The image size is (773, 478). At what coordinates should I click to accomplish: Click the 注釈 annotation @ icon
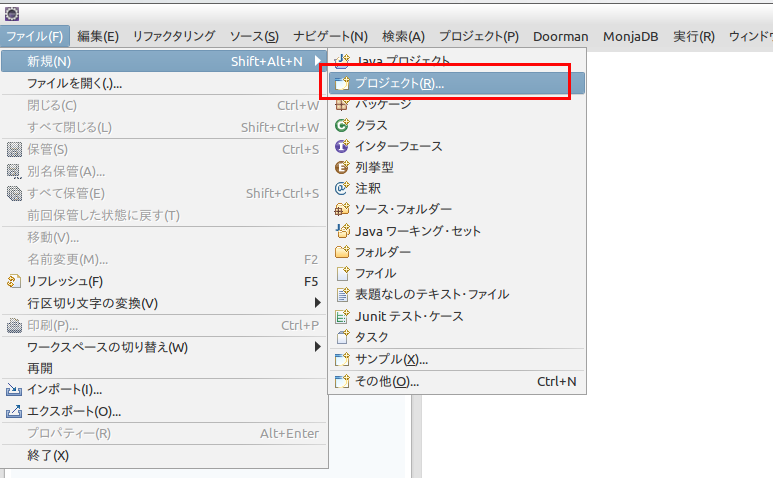tap(342, 188)
